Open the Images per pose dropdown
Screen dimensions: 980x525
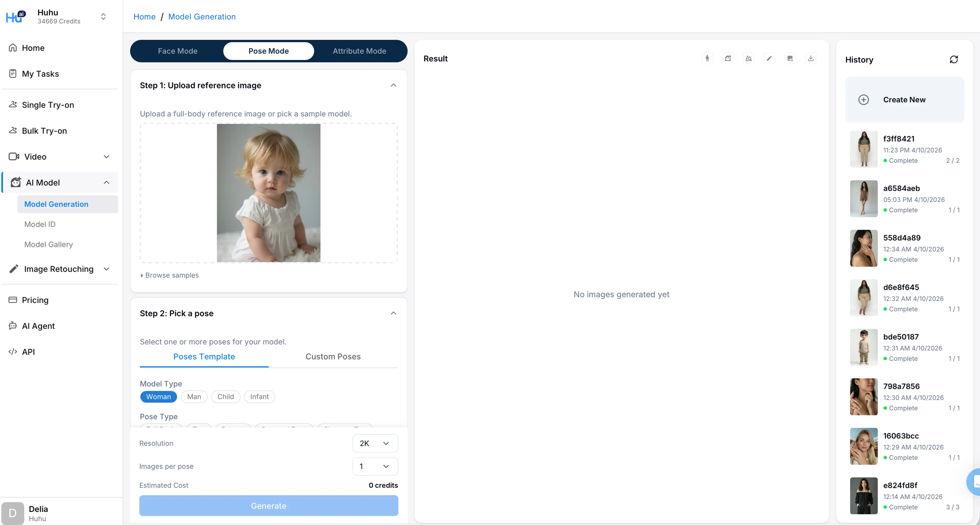point(375,466)
